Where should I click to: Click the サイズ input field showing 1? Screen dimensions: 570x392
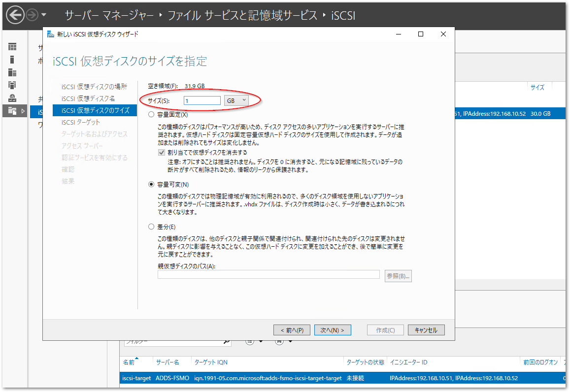coord(202,100)
